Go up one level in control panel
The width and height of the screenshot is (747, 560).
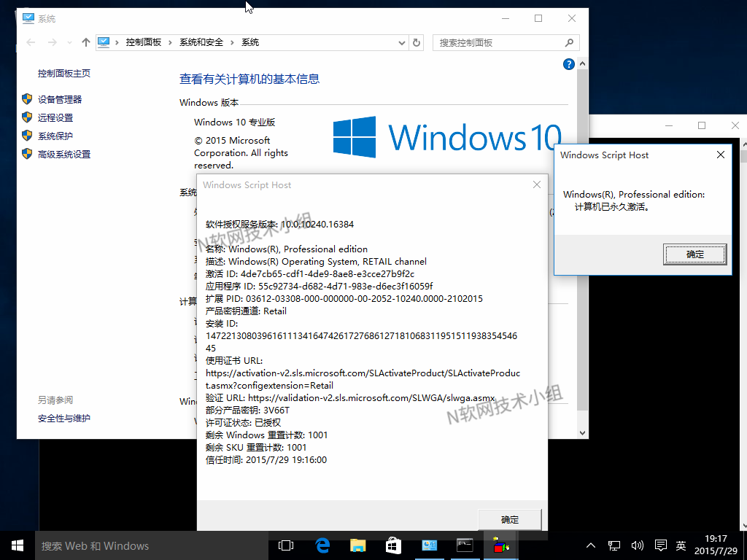pos(86,42)
